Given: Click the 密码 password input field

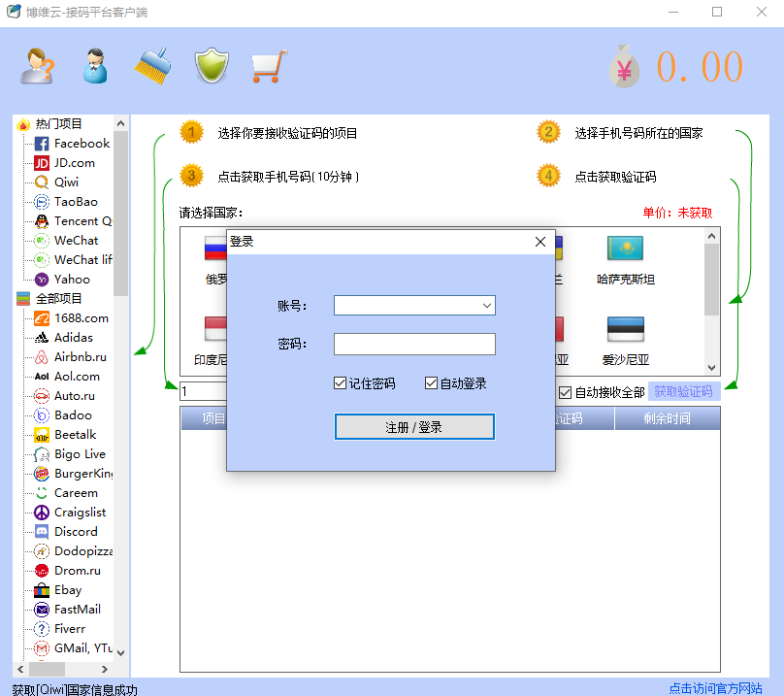Looking at the screenshot, I should [414, 344].
